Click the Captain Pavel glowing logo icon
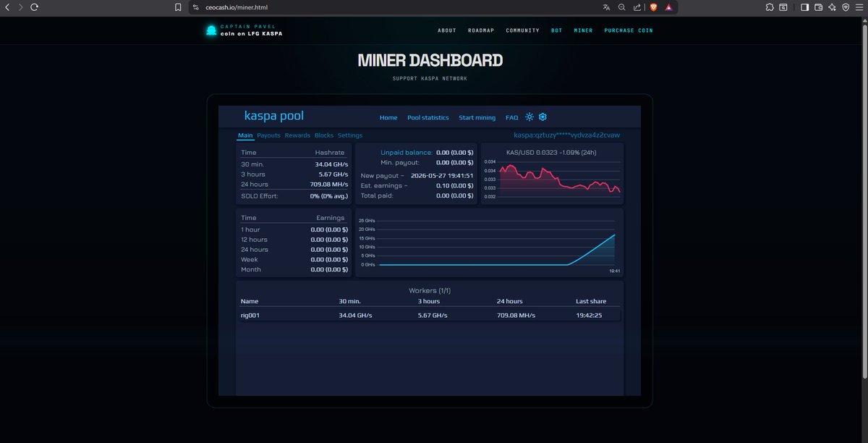Image resolution: width=868 pixels, height=443 pixels. tap(211, 30)
